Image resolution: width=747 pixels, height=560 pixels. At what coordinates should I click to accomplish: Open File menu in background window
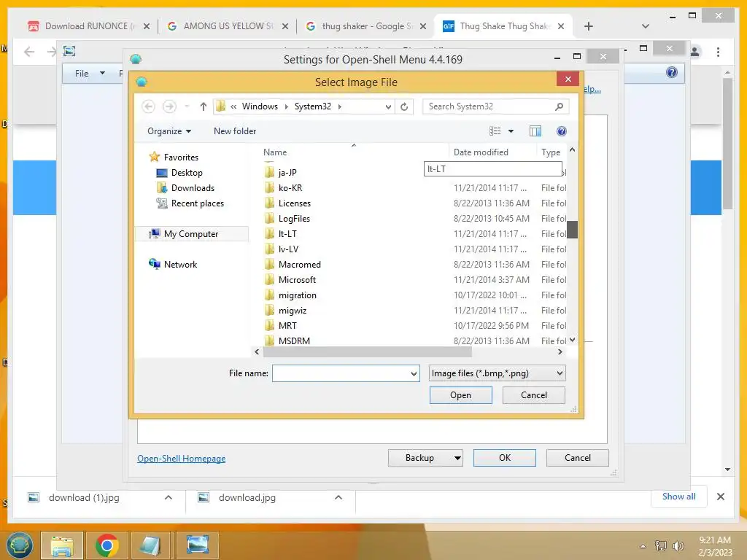(x=82, y=74)
